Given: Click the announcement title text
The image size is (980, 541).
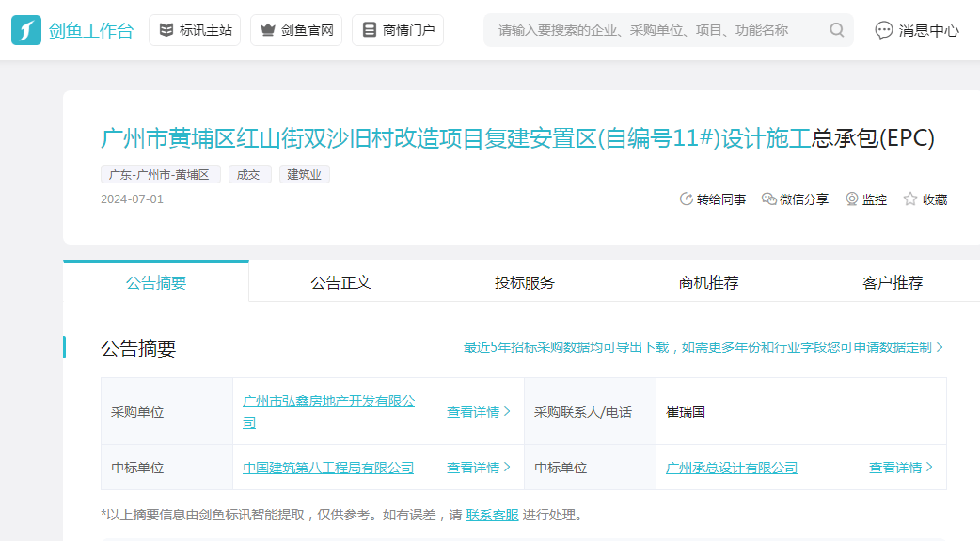Looking at the screenshot, I should [517, 138].
